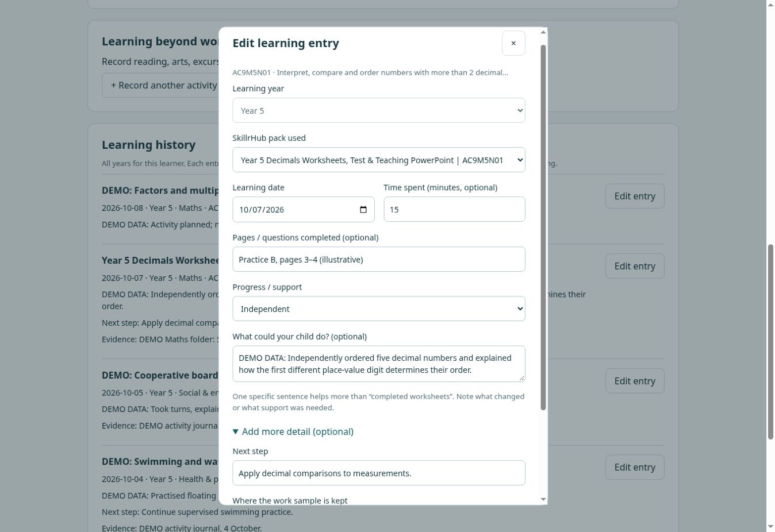Screen dimensions: 775x532
Task: Open the SkillrHub pack used dropdown
Action: (379, 160)
